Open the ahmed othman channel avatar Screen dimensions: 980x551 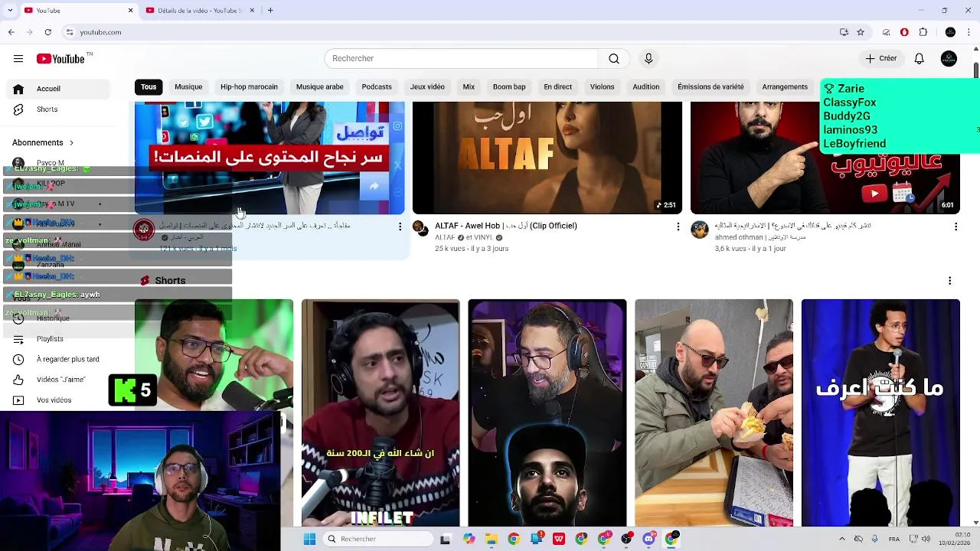[700, 230]
